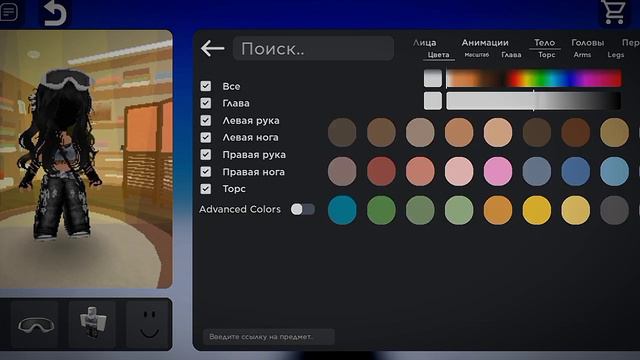Open the Анимации tab
The height and width of the screenshot is (360, 640).
click(x=485, y=42)
